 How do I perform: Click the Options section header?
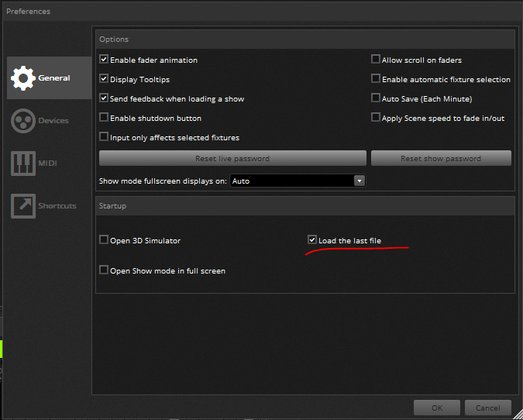coord(305,40)
